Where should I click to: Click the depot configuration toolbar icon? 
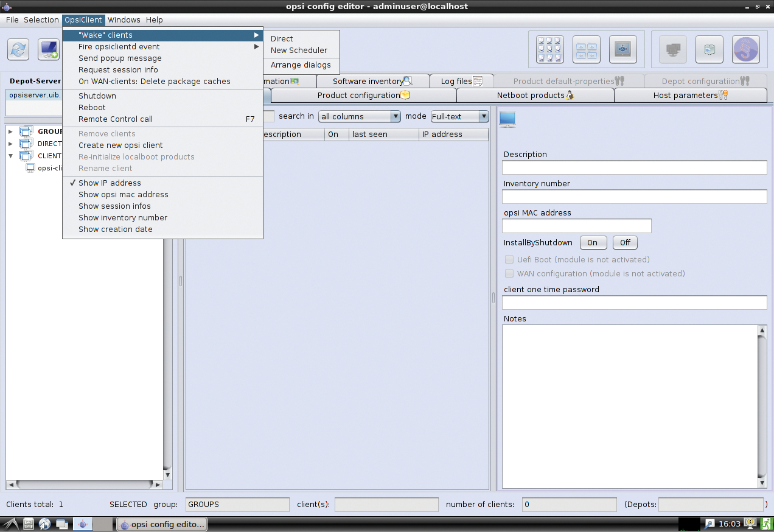click(586, 49)
